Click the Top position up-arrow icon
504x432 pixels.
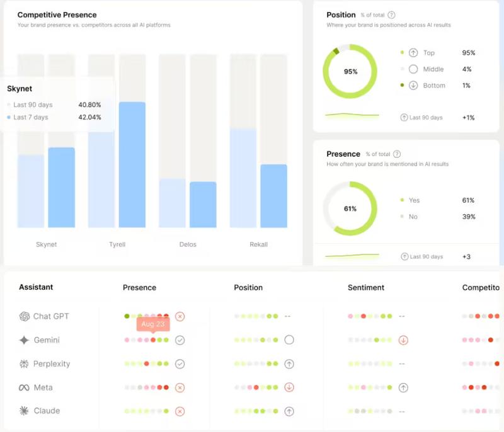pyautogui.click(x=413, y=53)
